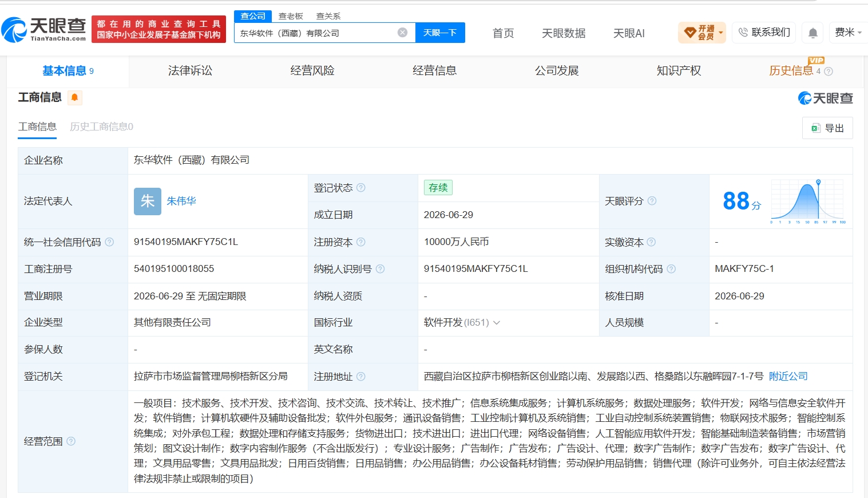Click the red 国家中小企业发展子基金旗下机构 banner
Image resolution: width=868 pixels, height=498 pixels.
tap(158, 29)
